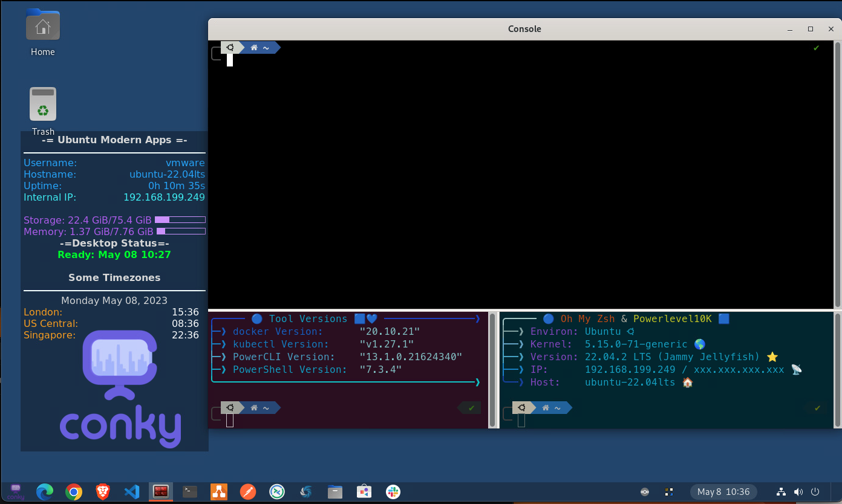Click home ~ path segment in Tool Versions pane
Image resolution: width=842 pixels, height=504 pixels.
pyautogui.click(x=260, y=408)
